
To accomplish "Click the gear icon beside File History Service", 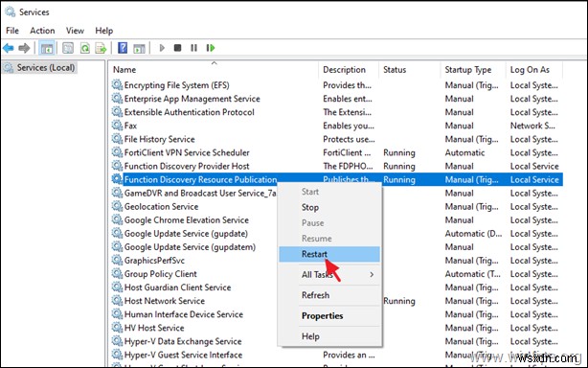I will coord(117,139).
